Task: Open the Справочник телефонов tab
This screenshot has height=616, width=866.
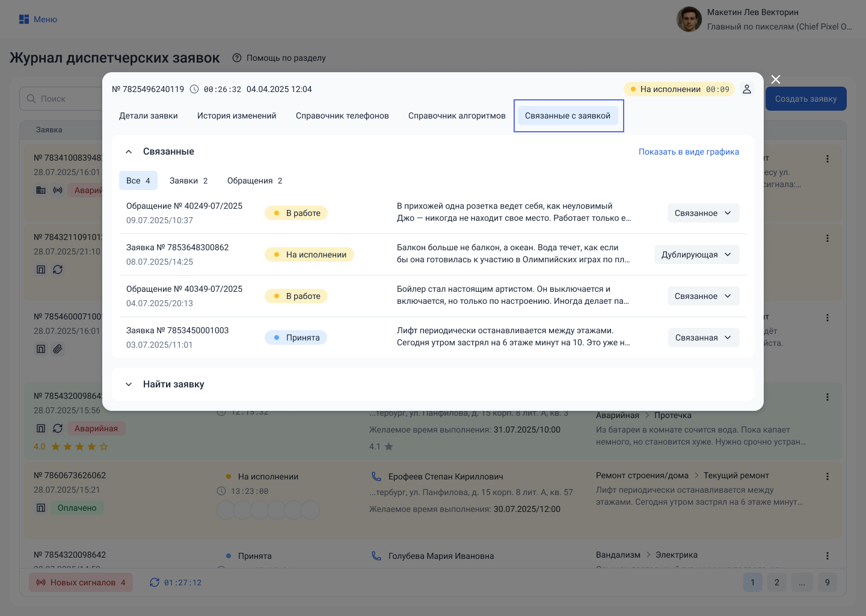Action: pyautogui.click(x=342, y=115)
